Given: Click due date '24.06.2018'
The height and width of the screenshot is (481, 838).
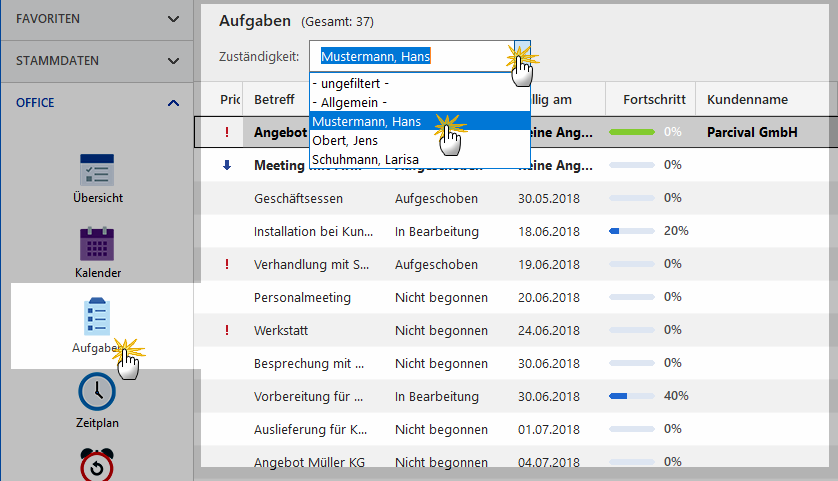Looking at the screenshot, I should coord(549,330).
